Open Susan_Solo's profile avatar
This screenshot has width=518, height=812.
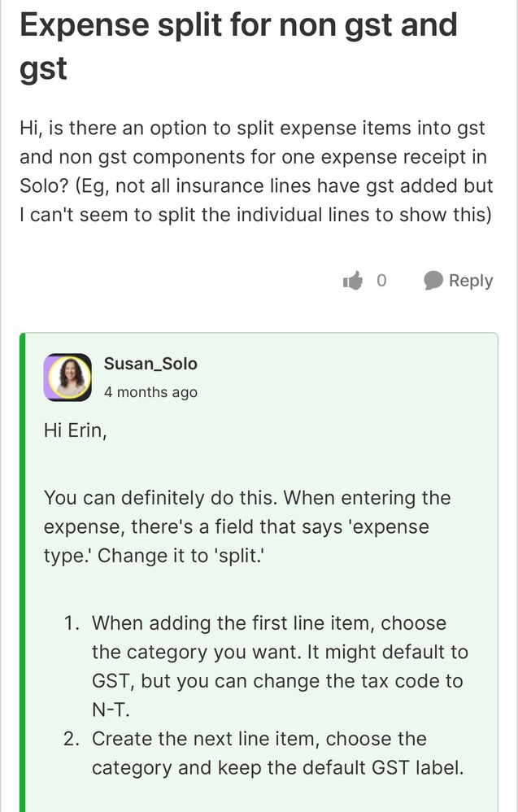pos(67,377)
